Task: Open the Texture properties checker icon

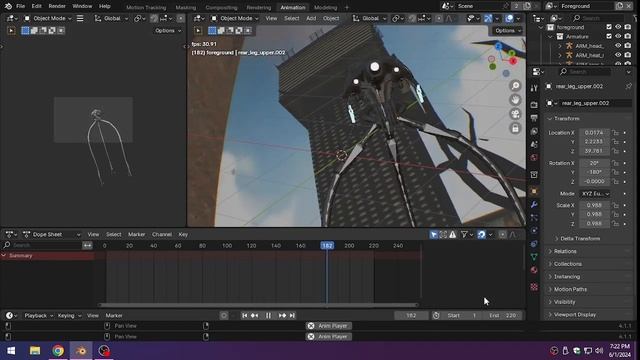Action: coord(534,287)
